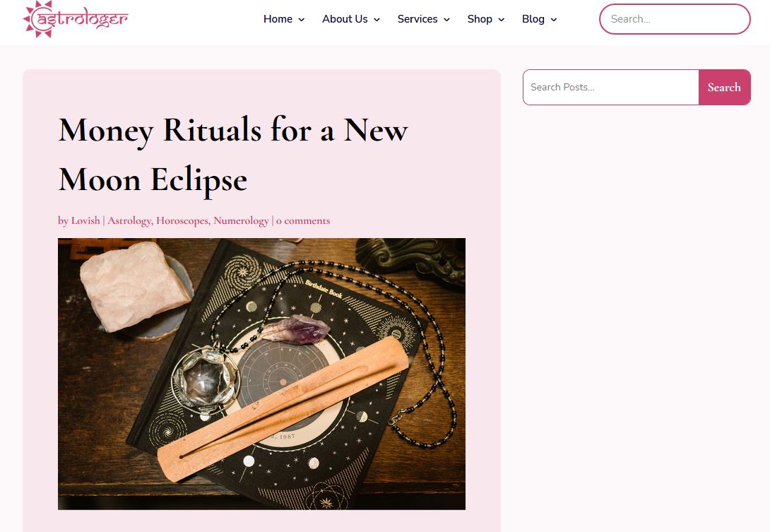
Task: Expand the Home menu chevron
Action: coord(302,20)
